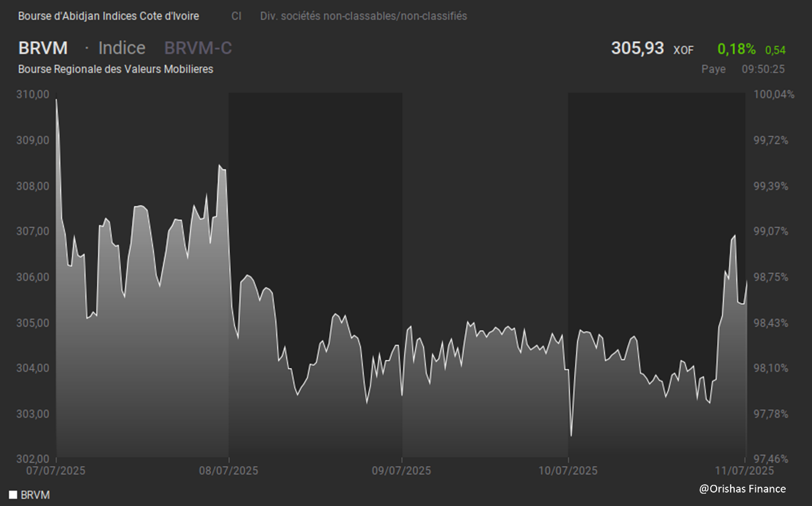Click the 10/07/2025 date axis label
Viewport: 812px width, 506px height.
coord(568,471)
